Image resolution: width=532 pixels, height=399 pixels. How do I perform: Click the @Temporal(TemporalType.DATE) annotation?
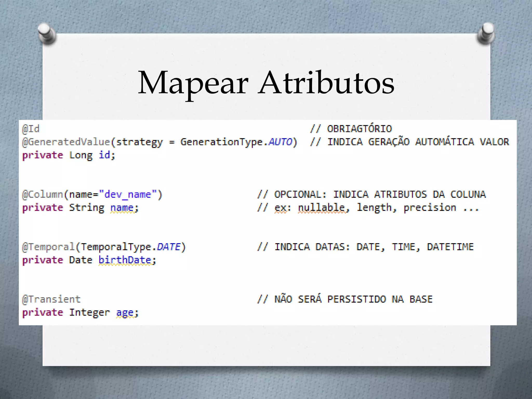tap(104, 247)
